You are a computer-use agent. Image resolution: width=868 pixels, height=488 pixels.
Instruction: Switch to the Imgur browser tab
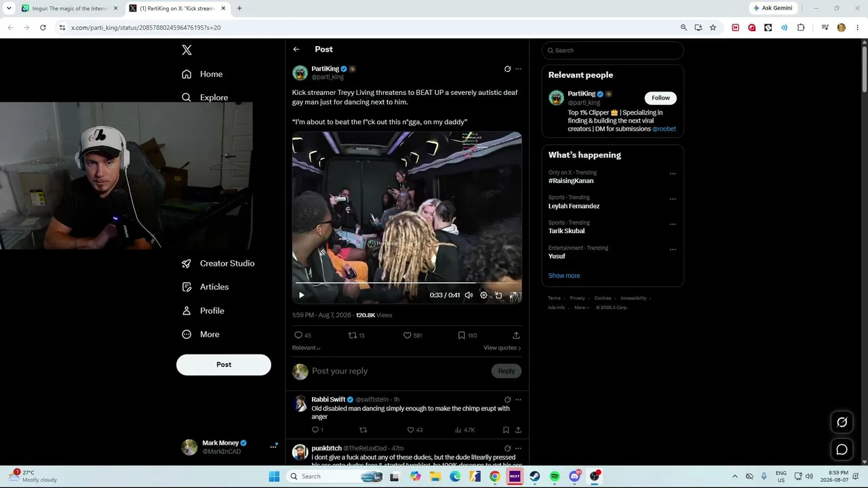pos(70,8)
